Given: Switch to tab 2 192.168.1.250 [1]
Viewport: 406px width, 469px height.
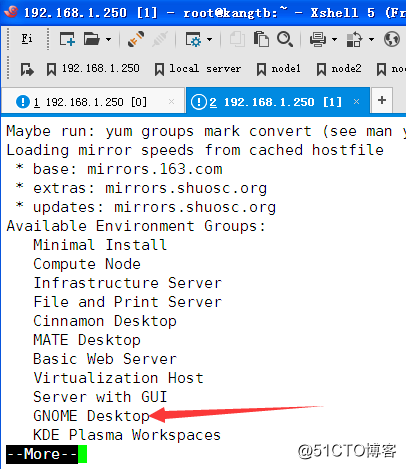Looking at the screenshot, I should (x=278, y=101).
